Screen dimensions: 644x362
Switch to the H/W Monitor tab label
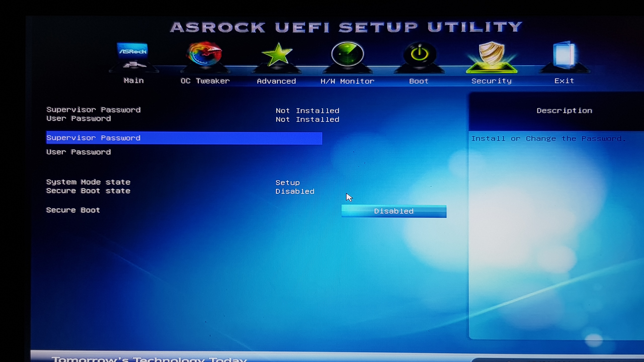(347, 81)
